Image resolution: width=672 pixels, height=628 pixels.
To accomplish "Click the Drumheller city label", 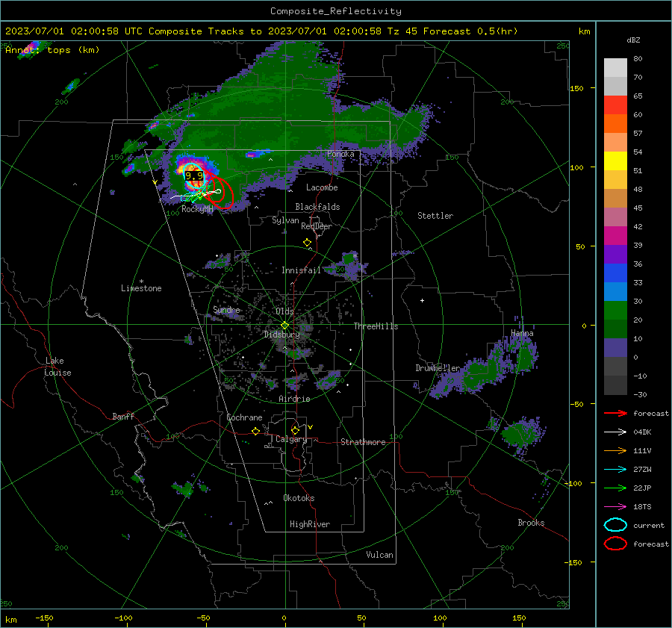I will point(438,368).
